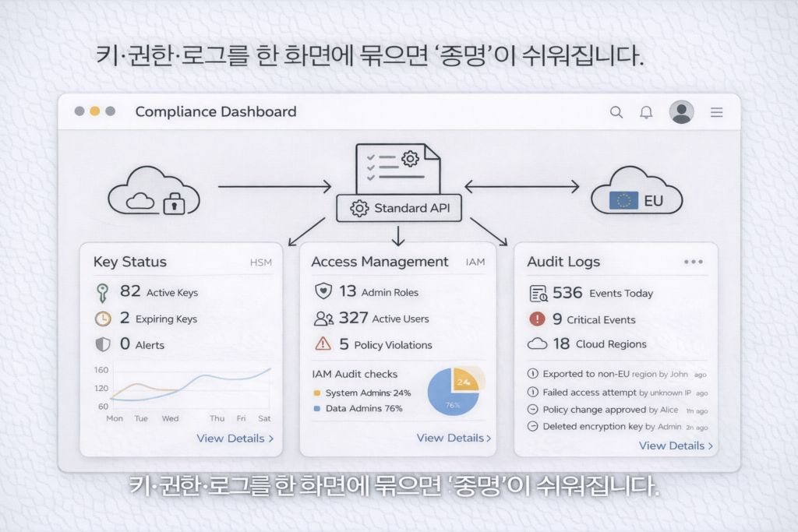
Task: Click the key icon beside Active Keys
Action: [x=102, y=293]
